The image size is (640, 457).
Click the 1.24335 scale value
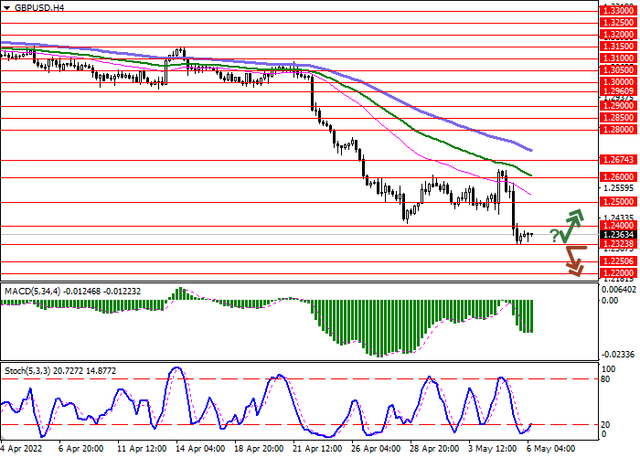click(x=618, y=217)
